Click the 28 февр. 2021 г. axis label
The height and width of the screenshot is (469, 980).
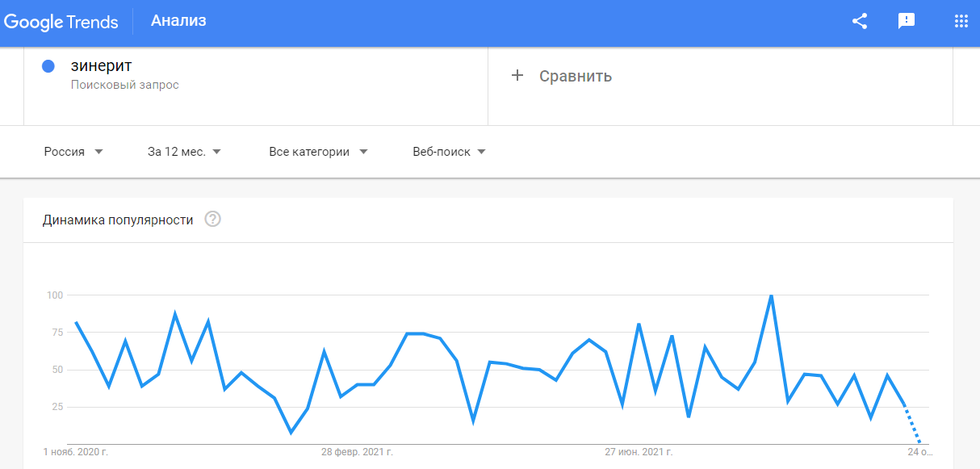click(x=357, y=452)
